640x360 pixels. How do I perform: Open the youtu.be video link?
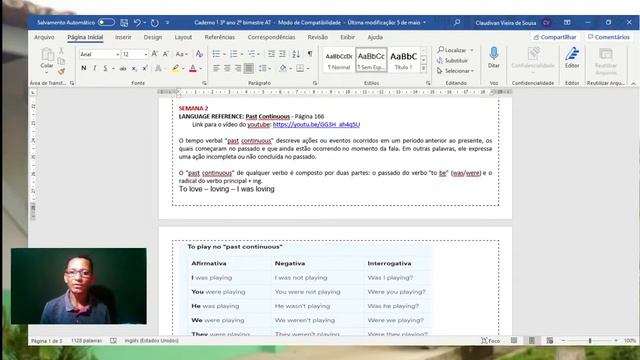pyautogui.click(x=316, y=124)
